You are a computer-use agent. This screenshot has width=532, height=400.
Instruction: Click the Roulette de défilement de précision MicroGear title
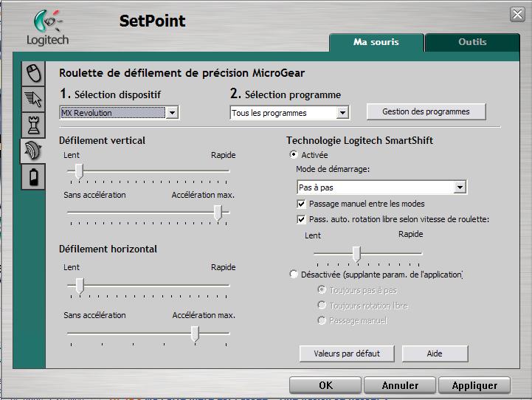pos(182,73)
